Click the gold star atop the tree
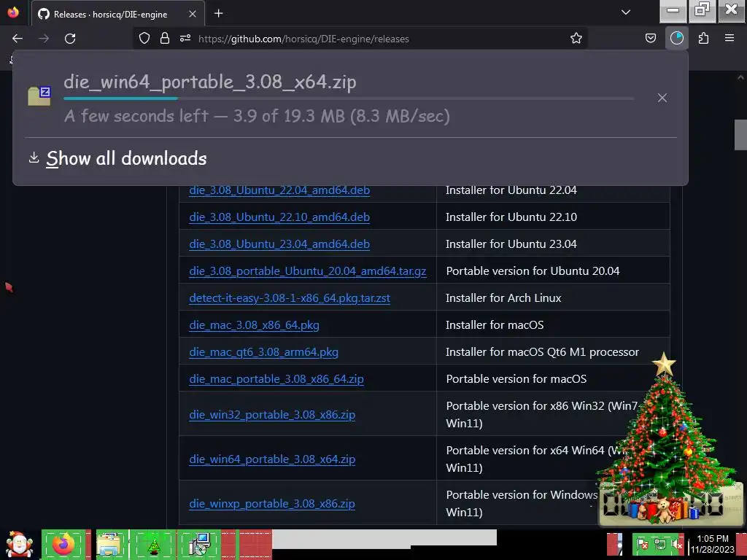 pos(664,365)
